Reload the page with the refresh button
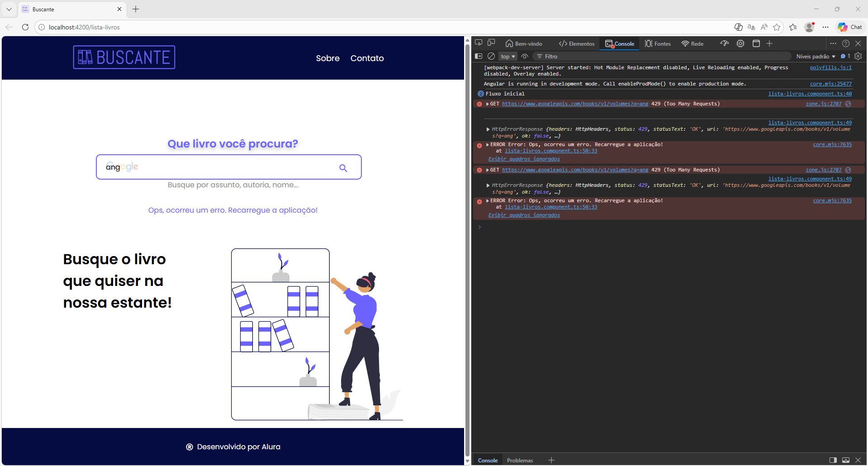Viewport: 868px width, 466px height. pyautogui.click(x=25, y=27)
